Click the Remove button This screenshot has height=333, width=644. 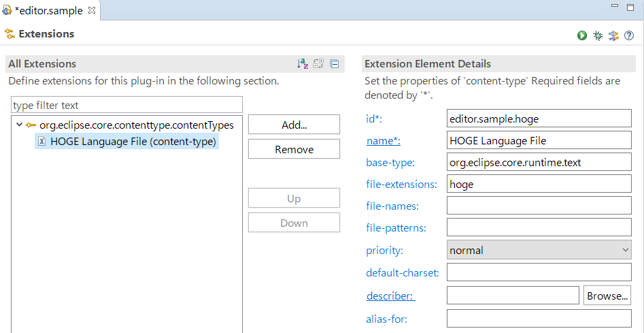click(x=294, y=149)
